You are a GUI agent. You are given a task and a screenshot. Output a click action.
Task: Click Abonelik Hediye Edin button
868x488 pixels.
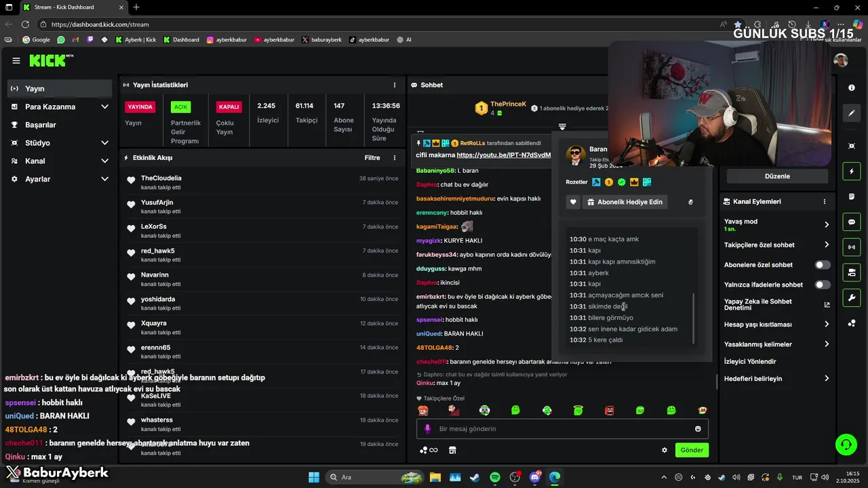(x=625, y=202)
